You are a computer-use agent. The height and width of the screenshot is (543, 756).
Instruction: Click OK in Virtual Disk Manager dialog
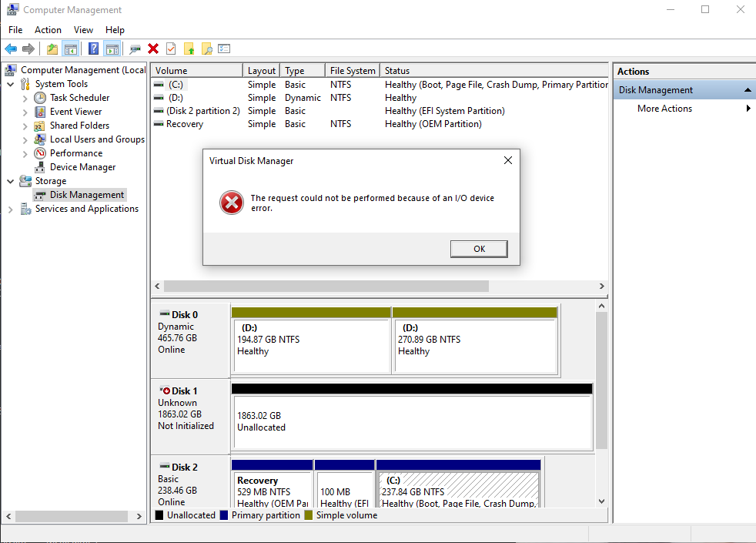pos(479,249)
